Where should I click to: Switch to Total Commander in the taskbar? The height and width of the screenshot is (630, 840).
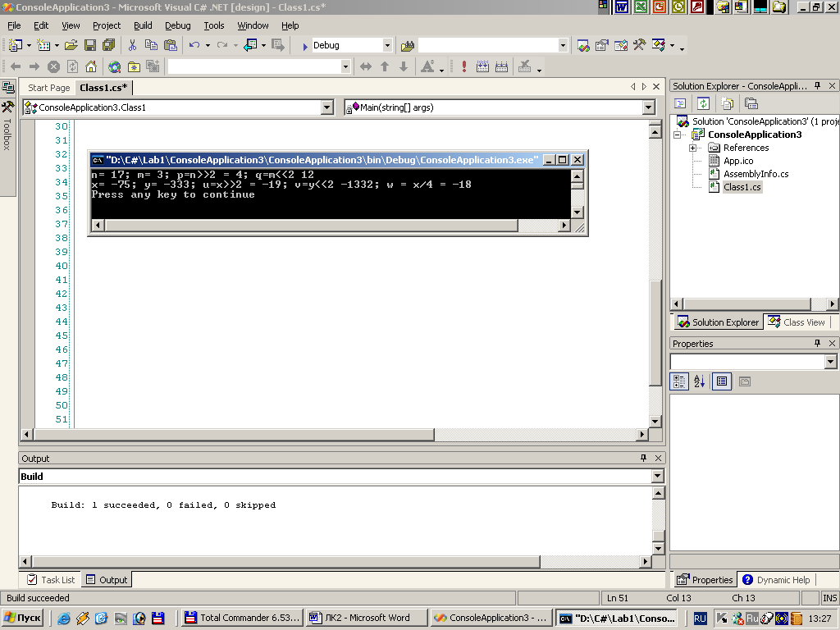(x=242, y=618)
